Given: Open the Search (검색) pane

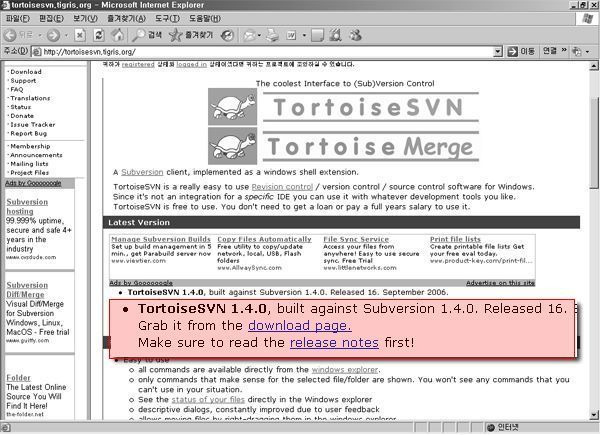Looking at the screenshot, I should [147, 35].
